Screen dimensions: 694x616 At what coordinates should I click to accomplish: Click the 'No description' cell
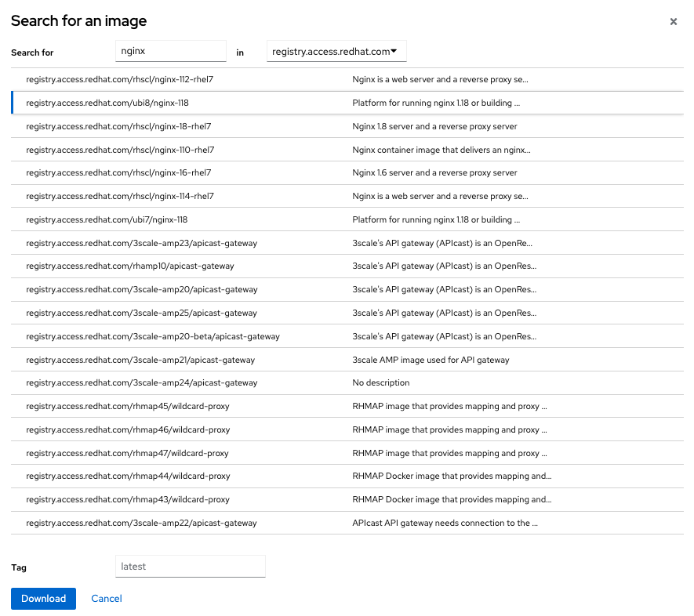click(381, 382)
